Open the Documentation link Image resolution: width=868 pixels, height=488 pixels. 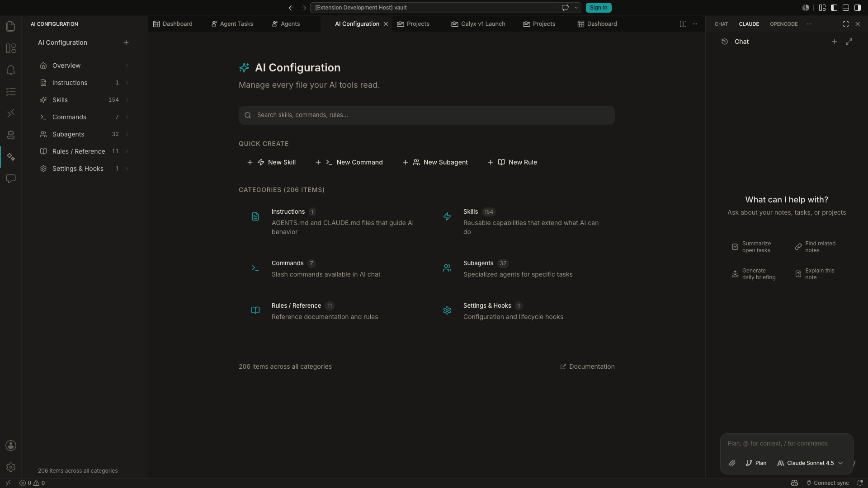coord(587,366)
